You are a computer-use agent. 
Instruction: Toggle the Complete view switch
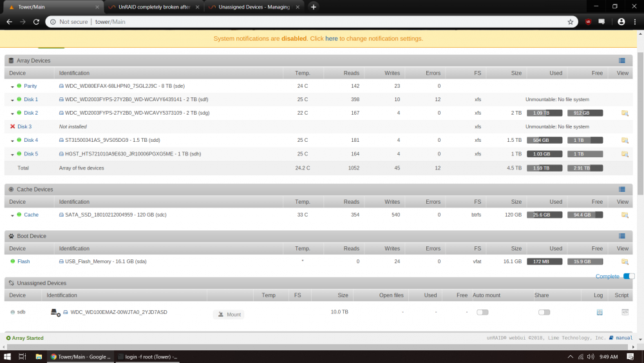pyautogui.click(x=629, y=276)
